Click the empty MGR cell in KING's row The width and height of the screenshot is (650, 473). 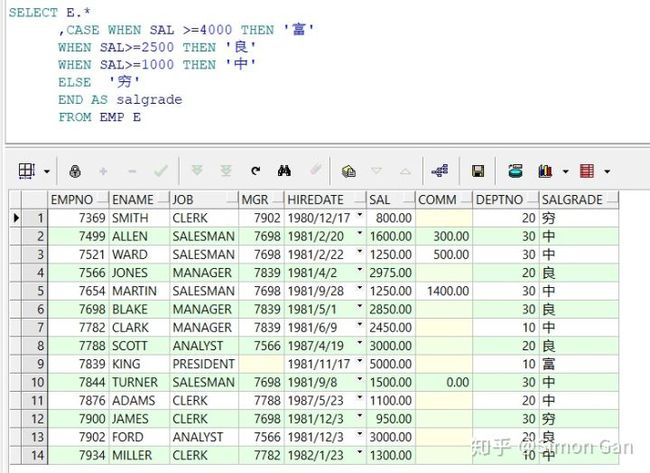click(261, 364)
